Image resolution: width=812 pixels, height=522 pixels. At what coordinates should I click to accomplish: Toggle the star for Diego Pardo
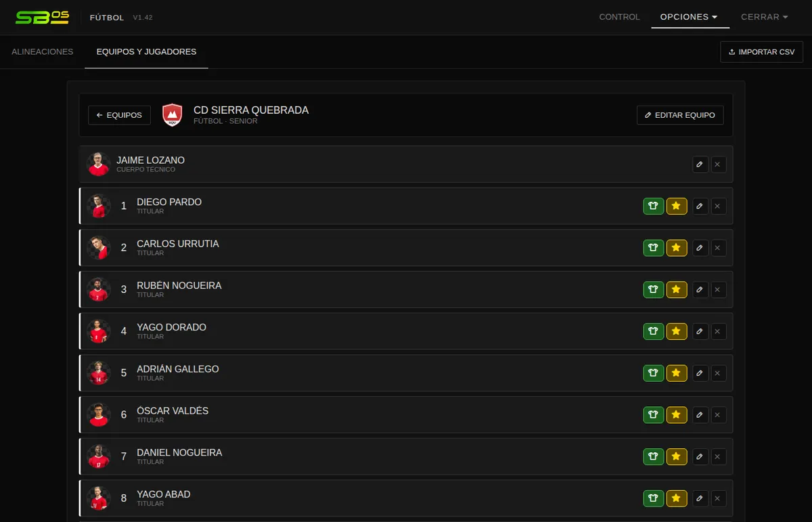pyautogui.click(x=677, y=206)
